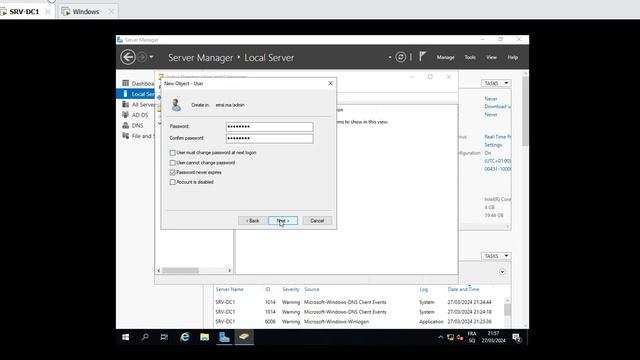Enable User must change password at next logon

click(x=173, y=153)
